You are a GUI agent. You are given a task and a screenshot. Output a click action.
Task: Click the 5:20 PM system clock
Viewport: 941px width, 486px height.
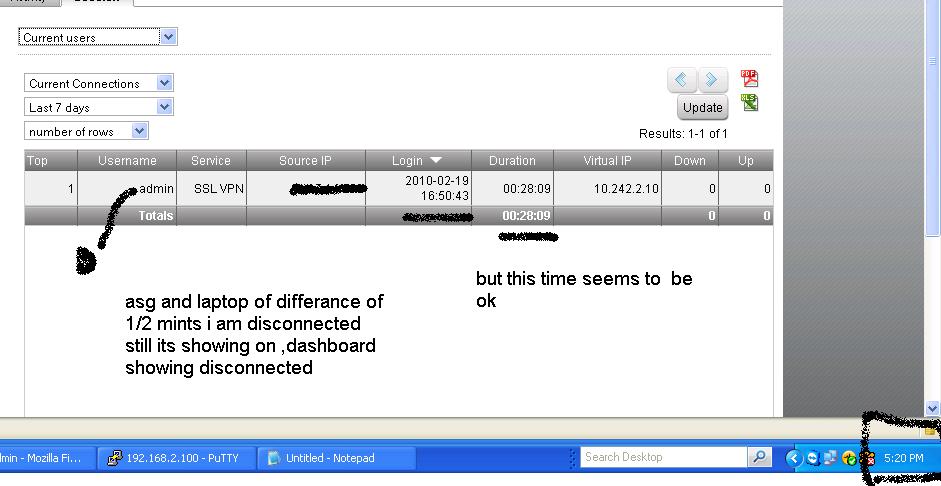(x=904, y=458)
